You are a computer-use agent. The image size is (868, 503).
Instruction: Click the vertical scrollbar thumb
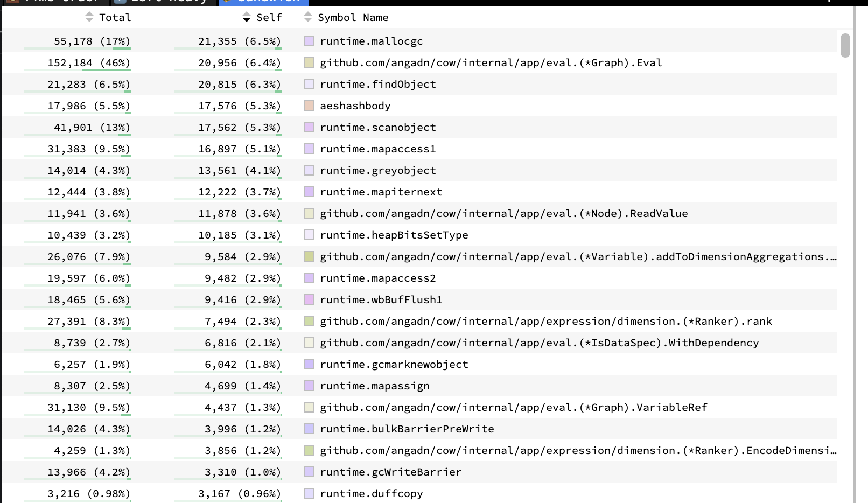845,45
